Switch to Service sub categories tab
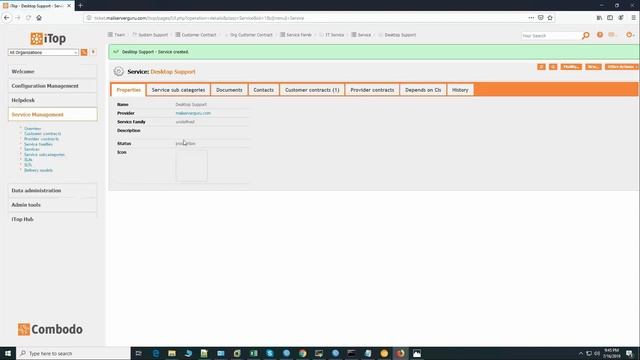The height and width of the screenshot is (360, 640). (178, 90)
